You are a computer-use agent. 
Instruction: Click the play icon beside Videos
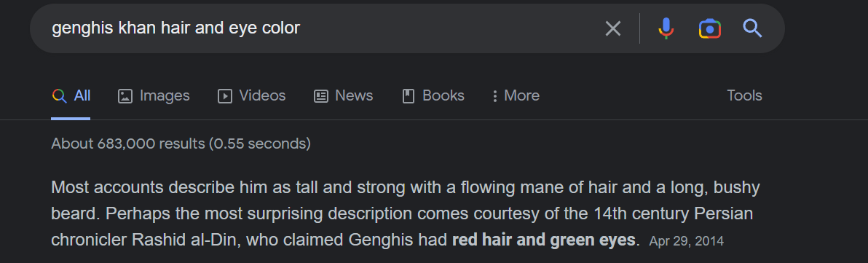(x=225, y=96)
